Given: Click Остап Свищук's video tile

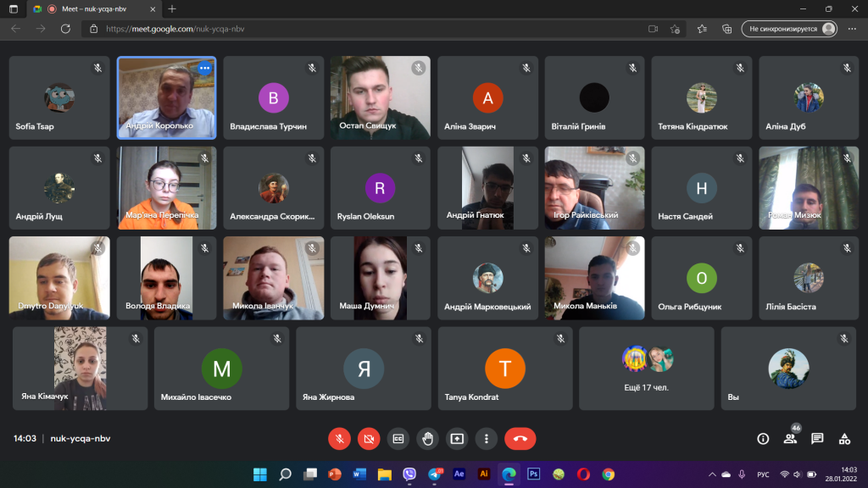Looking at the screenshot, I should click(380, 97).
